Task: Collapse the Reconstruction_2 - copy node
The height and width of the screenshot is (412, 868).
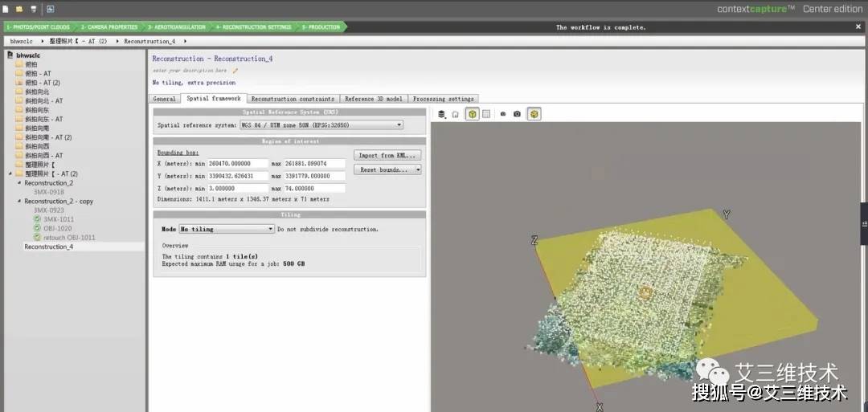Action: 19,202
